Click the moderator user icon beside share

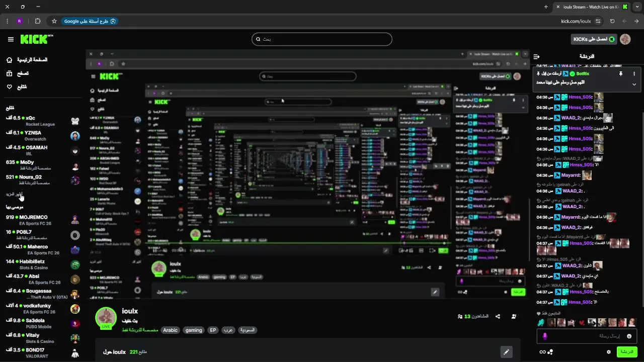(514, 316)
